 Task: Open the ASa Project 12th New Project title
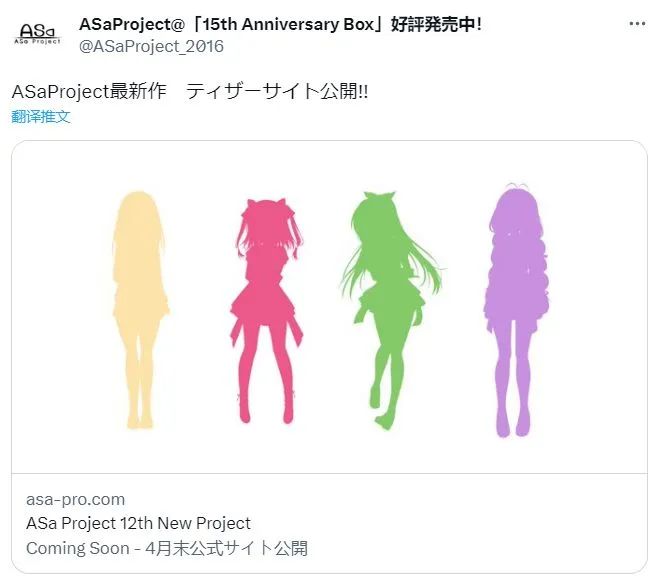pyautogui.click(x=138, y=523)
